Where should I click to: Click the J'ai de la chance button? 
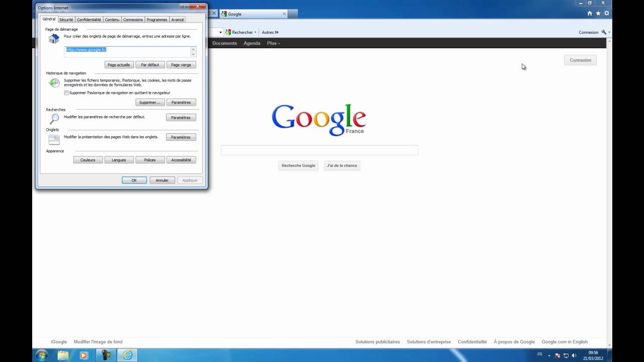342,165
